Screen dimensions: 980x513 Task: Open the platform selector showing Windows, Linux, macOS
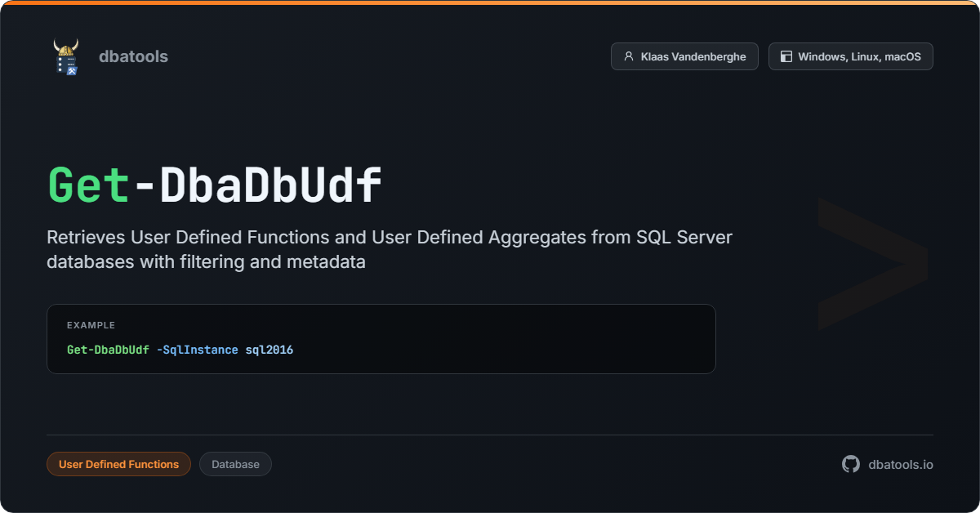click(x=850, y=56)
